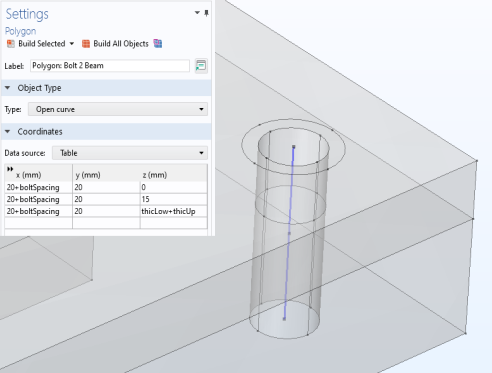492x373 pixels.
Task: Click the label tag icon beside Label field
Action: (x=201, y=66)
